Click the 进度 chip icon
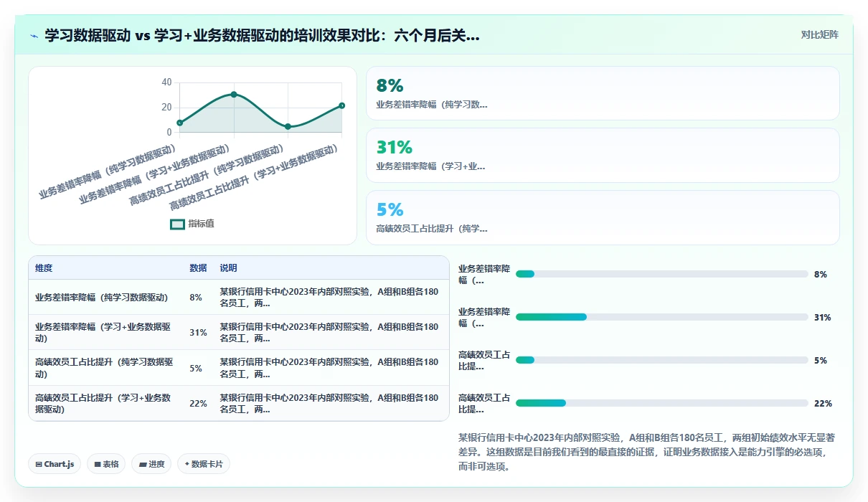The width and height of the screenshot is (868, 502). click(143, 464)
